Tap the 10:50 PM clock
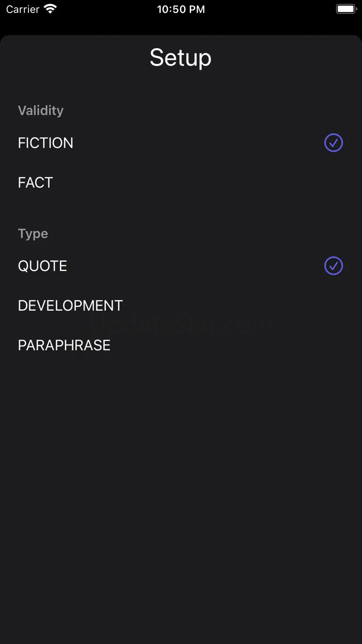The width and height of the screenshot is (362, 644). pyautogui.click(x=181, y=9)
